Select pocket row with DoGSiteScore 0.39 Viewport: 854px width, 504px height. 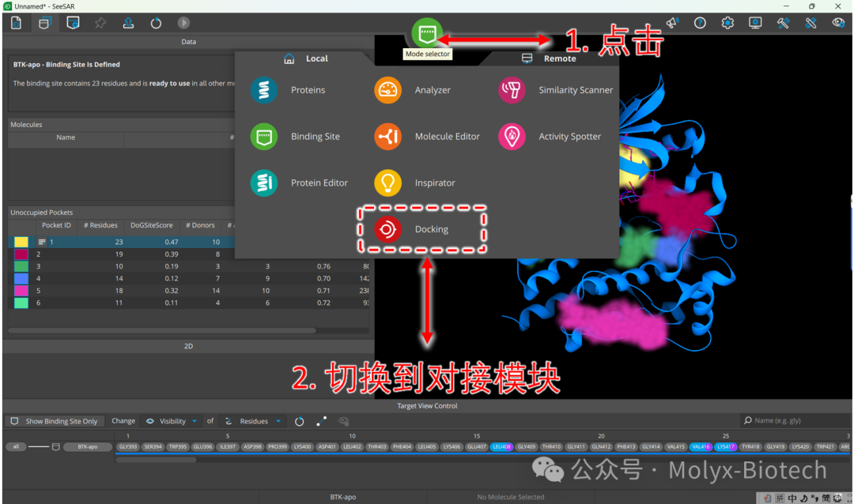pos(188,254)
